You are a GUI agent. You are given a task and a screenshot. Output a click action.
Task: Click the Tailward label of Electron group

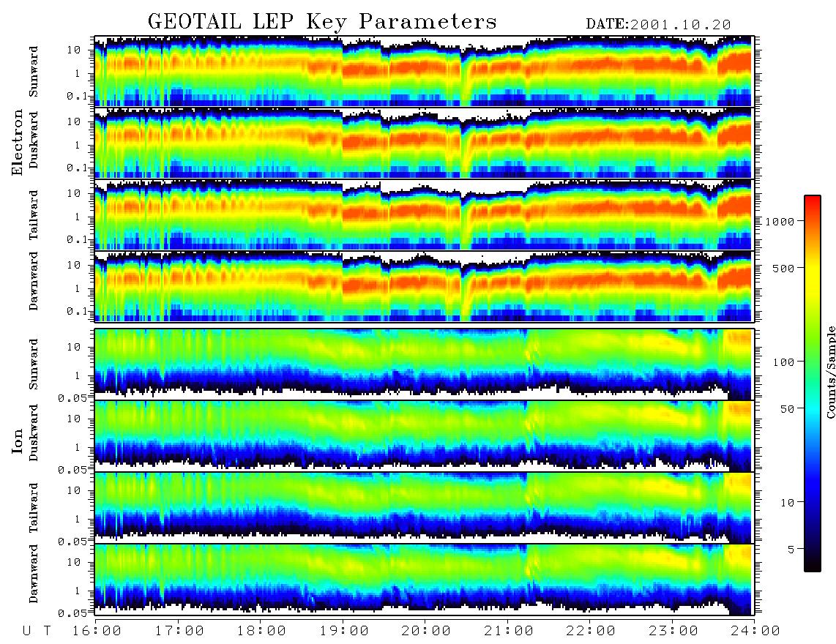click(x=34, y=214)
